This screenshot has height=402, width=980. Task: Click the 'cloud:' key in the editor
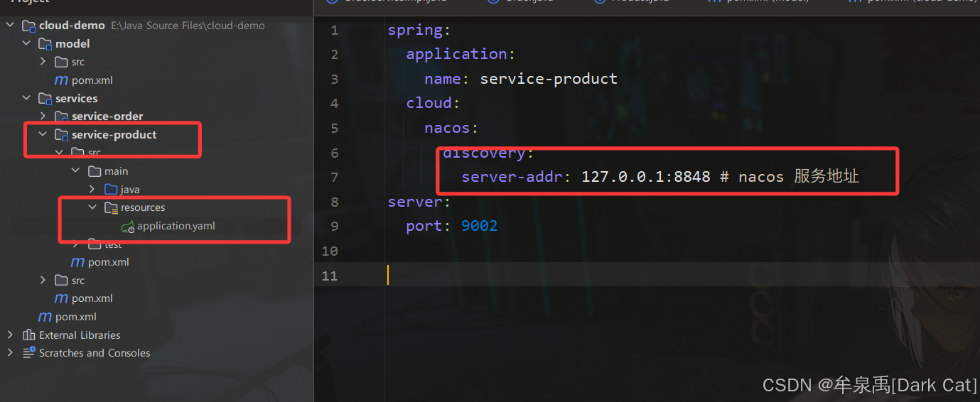click(x=434, y=103)
